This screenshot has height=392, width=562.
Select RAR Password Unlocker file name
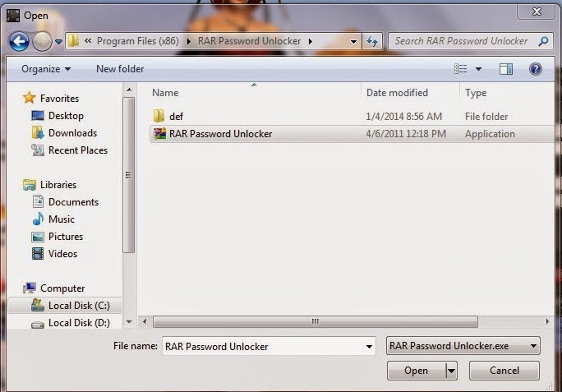[220, 134]
